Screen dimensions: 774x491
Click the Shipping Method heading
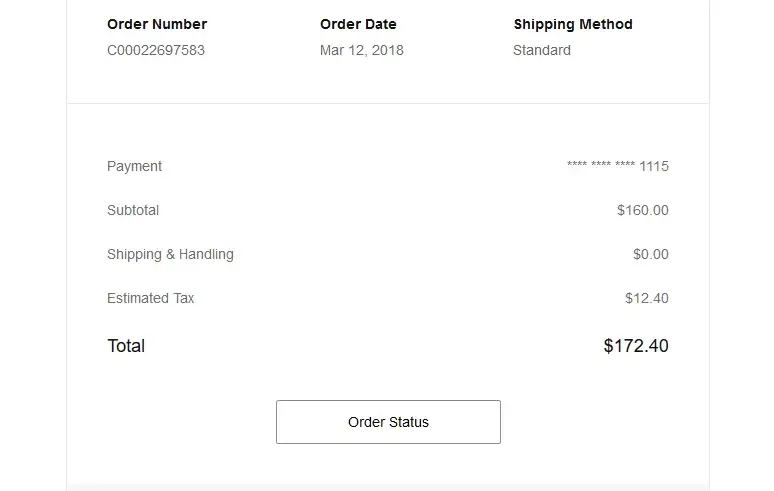[573, 24]
